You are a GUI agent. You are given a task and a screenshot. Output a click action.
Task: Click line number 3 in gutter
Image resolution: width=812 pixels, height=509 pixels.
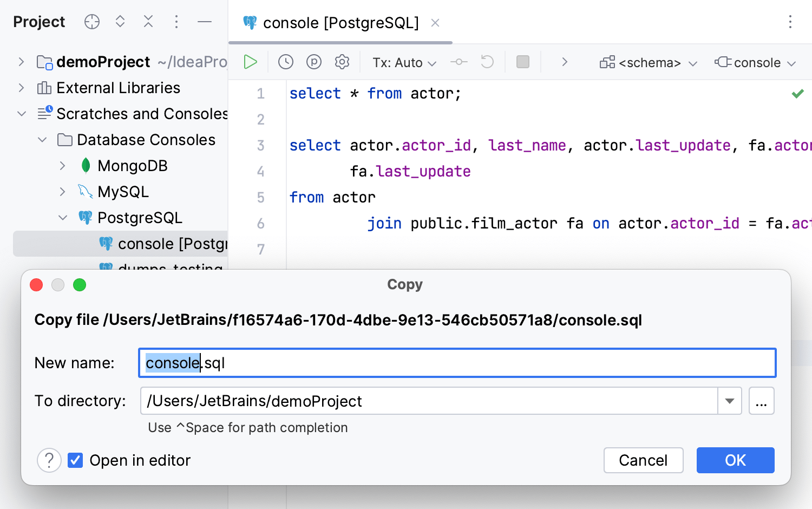tap(261, 146)
